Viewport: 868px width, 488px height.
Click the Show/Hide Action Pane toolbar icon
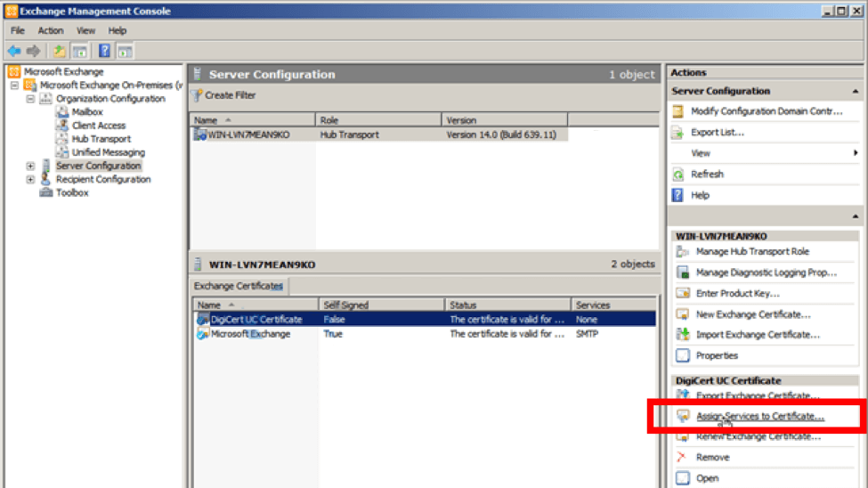(x=126, y=52)
